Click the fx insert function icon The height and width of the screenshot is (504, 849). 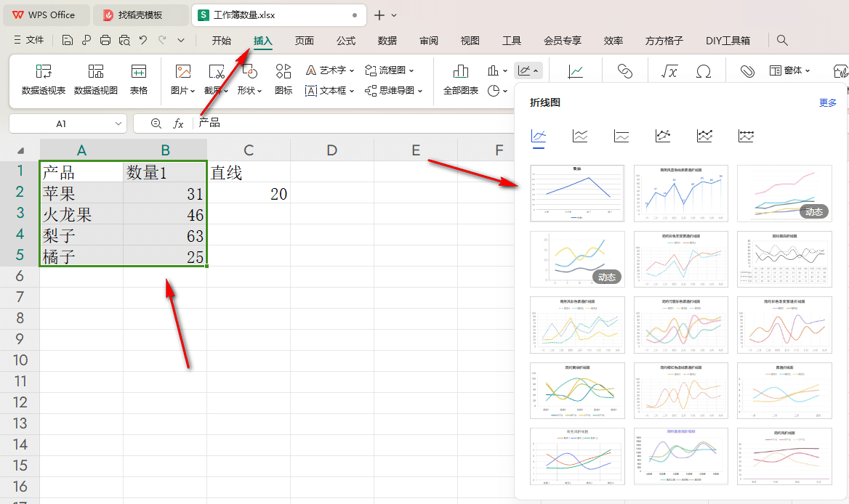tap(178, 123)
